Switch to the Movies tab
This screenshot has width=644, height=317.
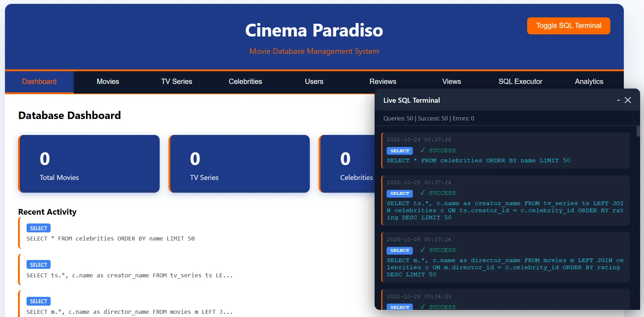pos(108,82)
